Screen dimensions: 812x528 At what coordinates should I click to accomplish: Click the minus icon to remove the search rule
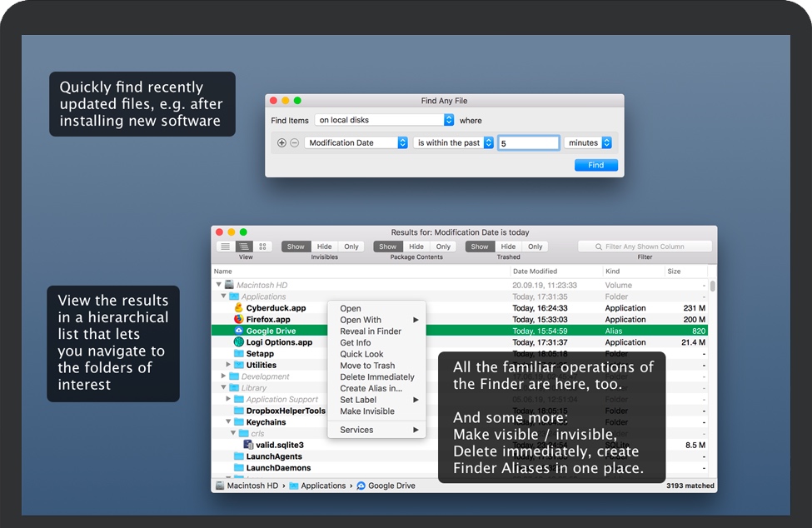coord(294,143)
